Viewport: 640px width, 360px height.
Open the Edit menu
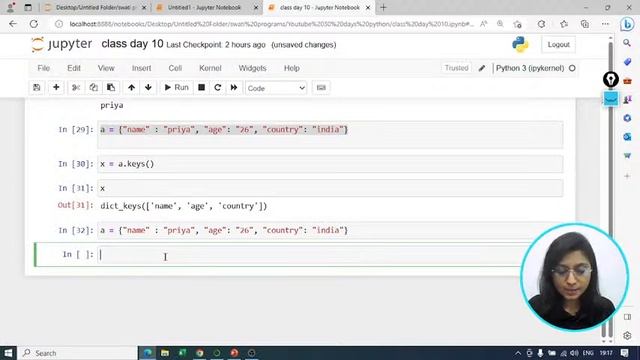point(74,68)
